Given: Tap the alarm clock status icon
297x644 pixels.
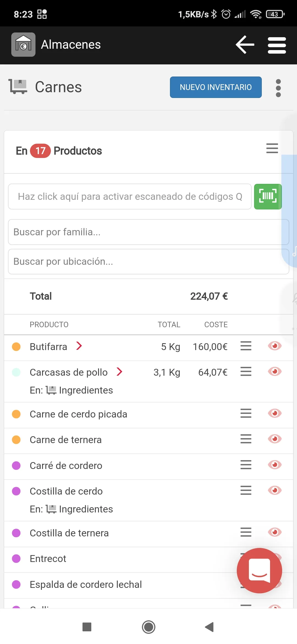Looking at the screenshot, I should (x=226, y=14).
